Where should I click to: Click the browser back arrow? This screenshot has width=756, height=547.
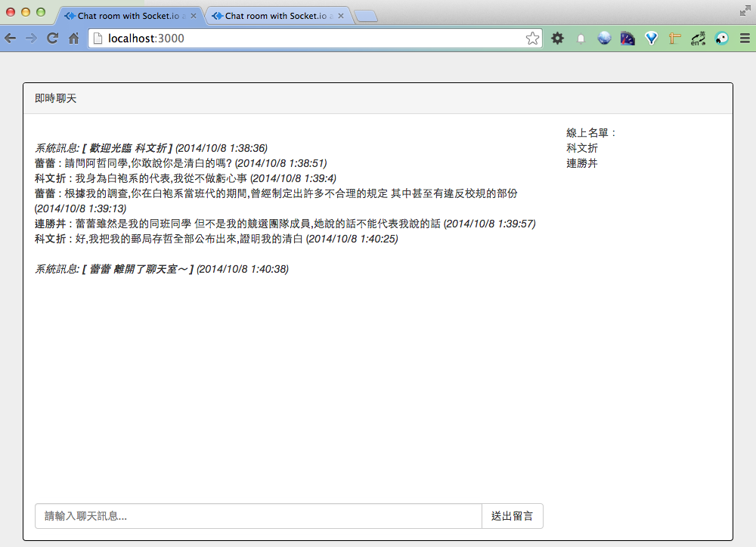[11, 39]
